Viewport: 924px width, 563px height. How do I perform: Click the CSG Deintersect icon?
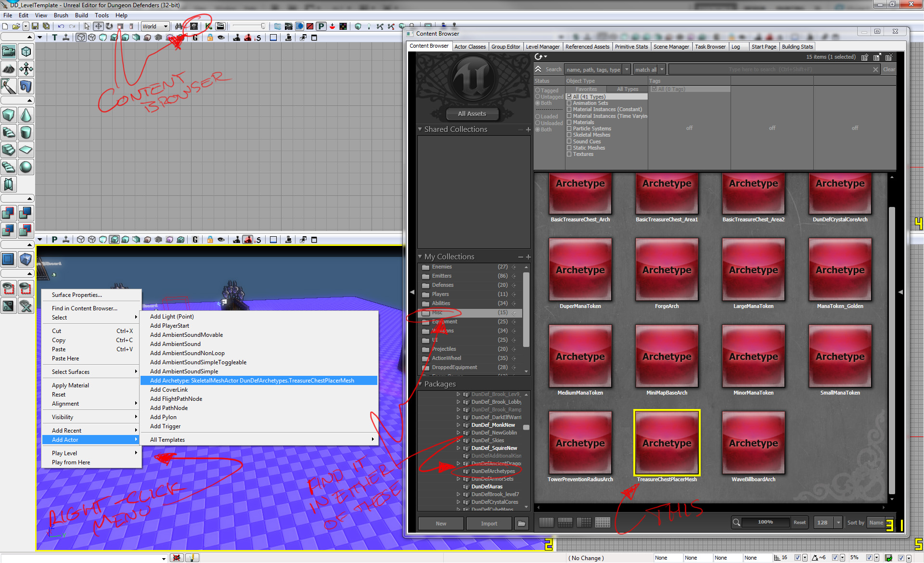[26, 230]
